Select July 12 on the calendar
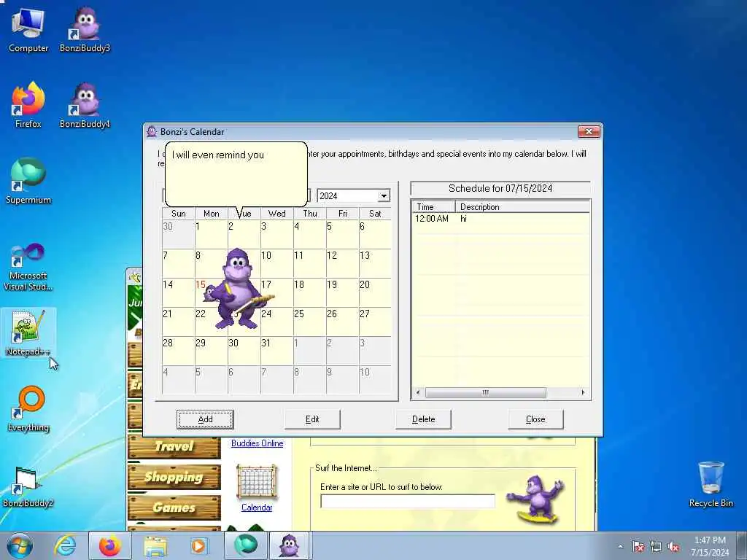The width and height of the screenshot is (747, 560). (x=342, y=262)
